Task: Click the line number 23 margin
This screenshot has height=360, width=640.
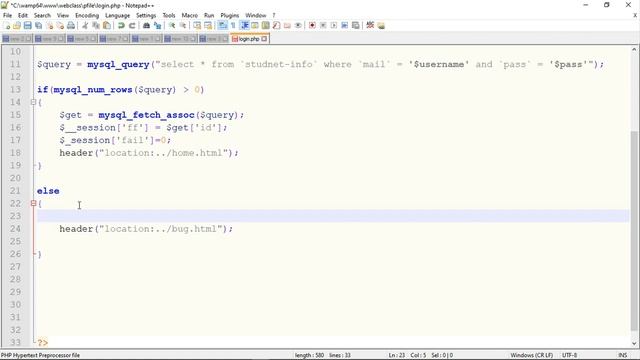Action: [x=15, y=216]
